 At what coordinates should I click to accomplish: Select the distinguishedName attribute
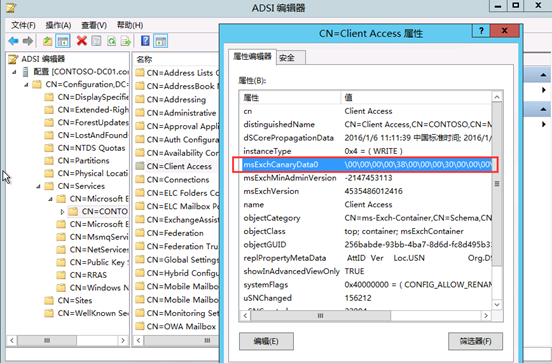279,124
